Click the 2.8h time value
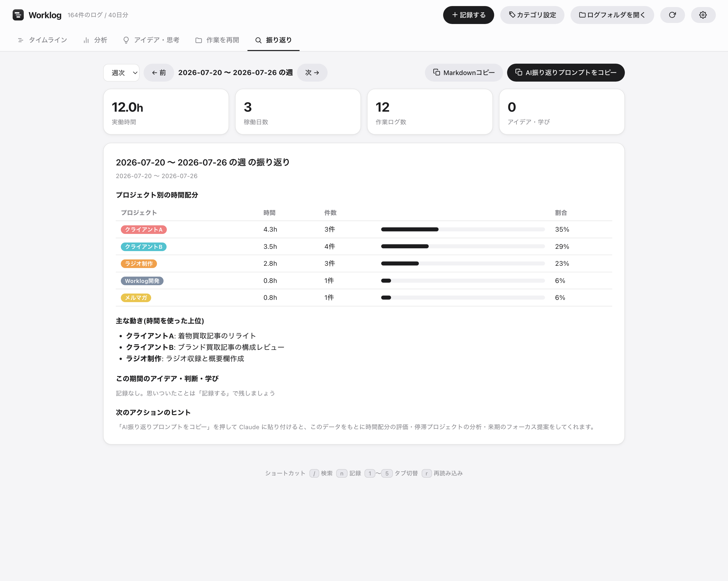 coord(270,263)
